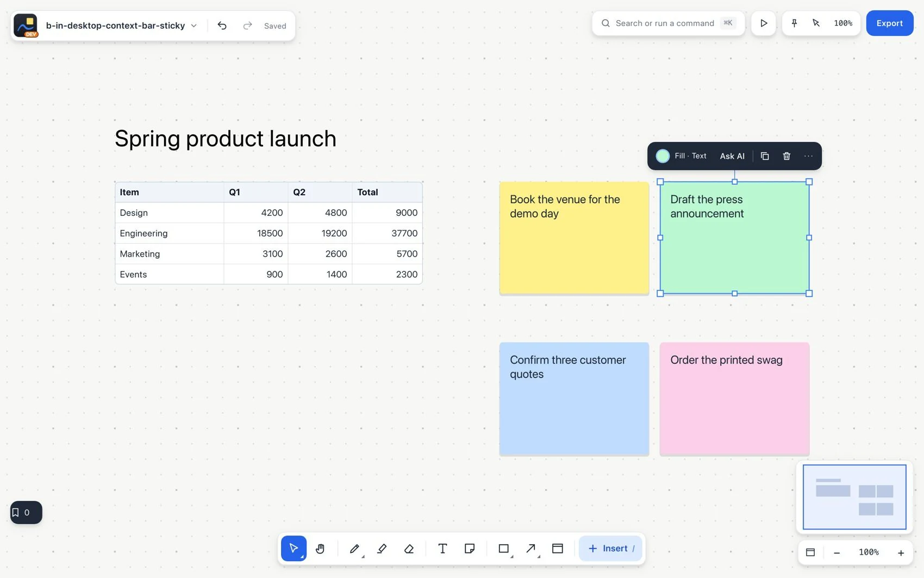Viewport: 924px width, 578px height.
Task: Click the Export button
Action: tap(890, 23)
